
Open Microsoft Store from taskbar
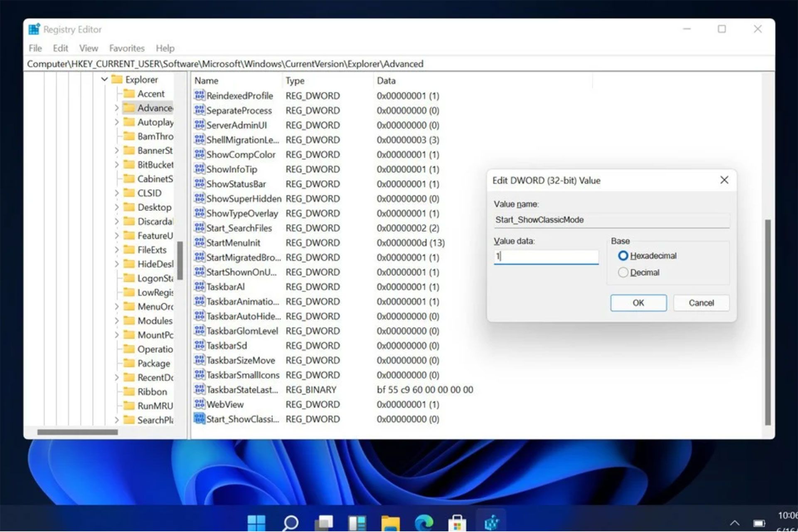tap(457, 523)
